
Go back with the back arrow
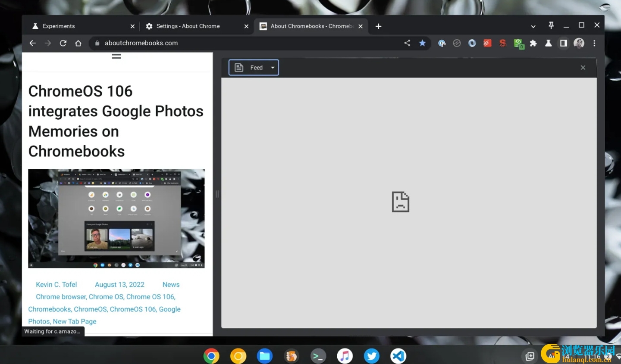[33, 43]
